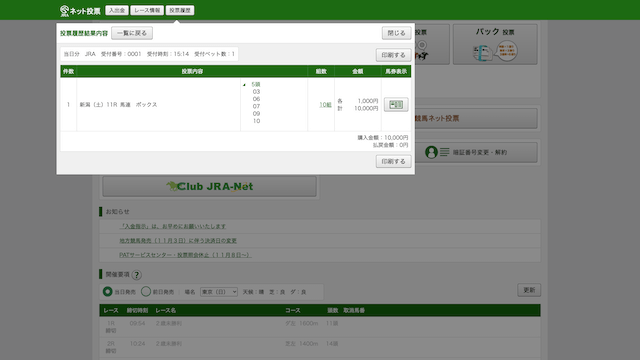Image resolution: width=640 pixels, height=360 pixels.
Task: Open 暗証番号変更・解約 button
Action: click(476, 152)
